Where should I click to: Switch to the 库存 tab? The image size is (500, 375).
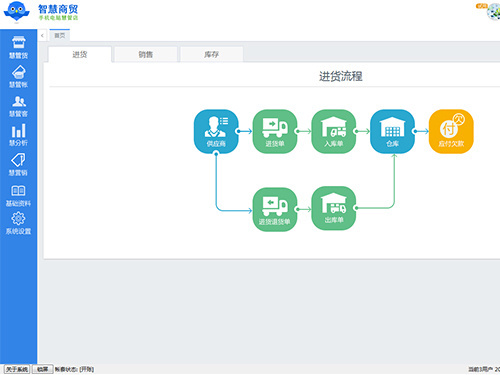pos(212,54)
